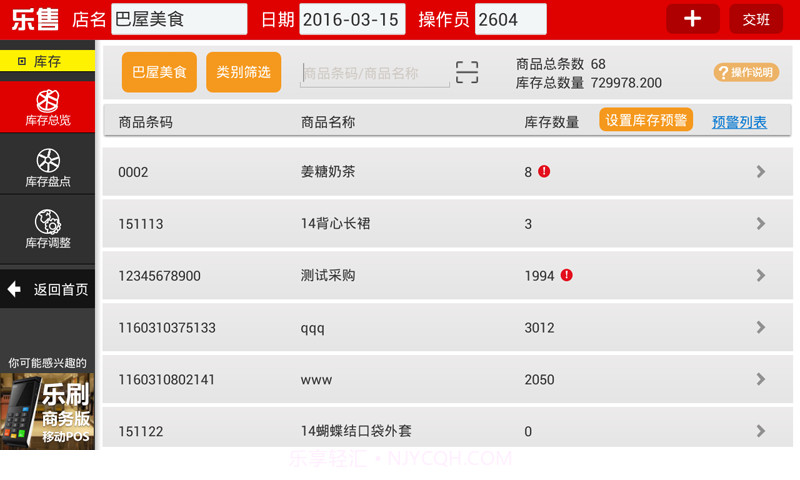Open the 类别筛选 category filter
Image resolution: width=800 pixels, height=480 pixels.
[x=243, y=72]
